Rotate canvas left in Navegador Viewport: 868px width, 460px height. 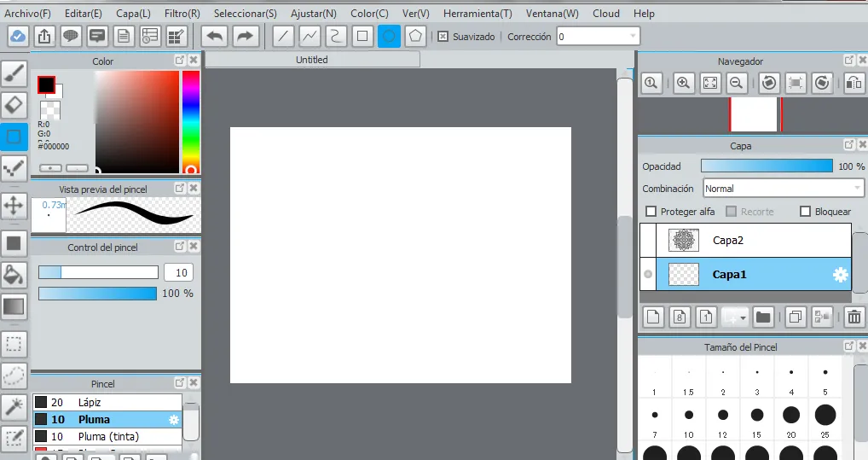point(768,83)
